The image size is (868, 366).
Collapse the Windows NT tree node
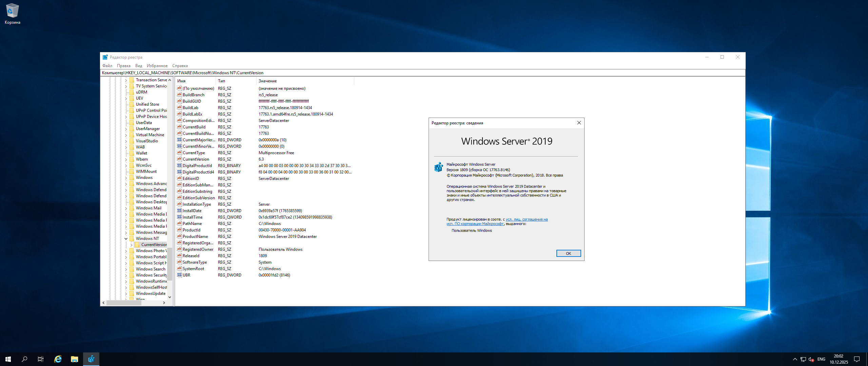click(126, 239)
